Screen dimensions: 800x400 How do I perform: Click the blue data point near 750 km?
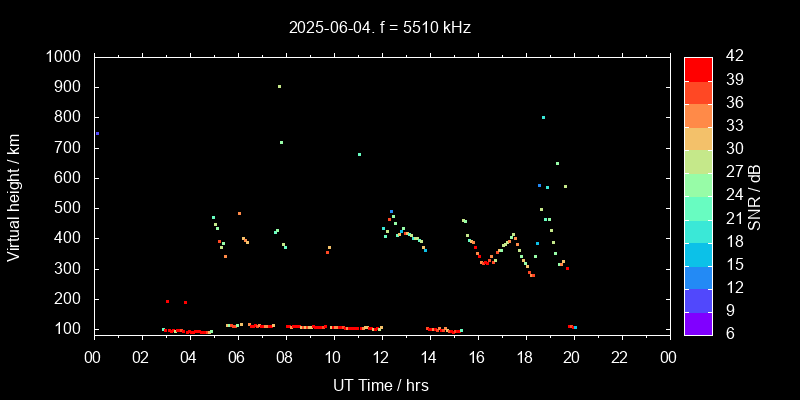pyautogui.click(x=97, y=133)
